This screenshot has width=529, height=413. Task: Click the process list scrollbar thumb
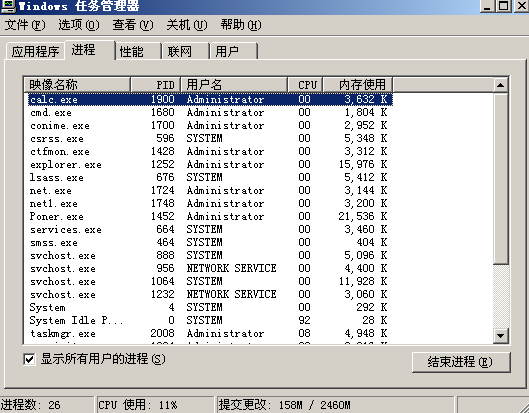(500, 178)
